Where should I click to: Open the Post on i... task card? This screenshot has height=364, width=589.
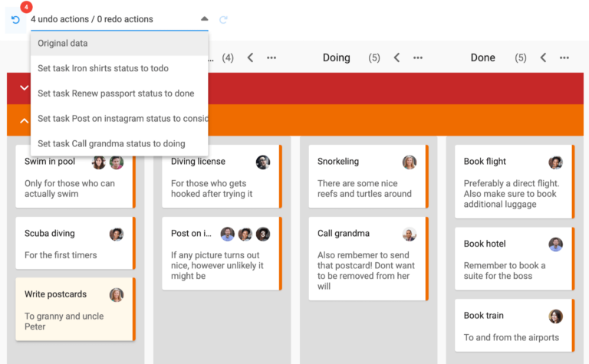coord(222,254)
